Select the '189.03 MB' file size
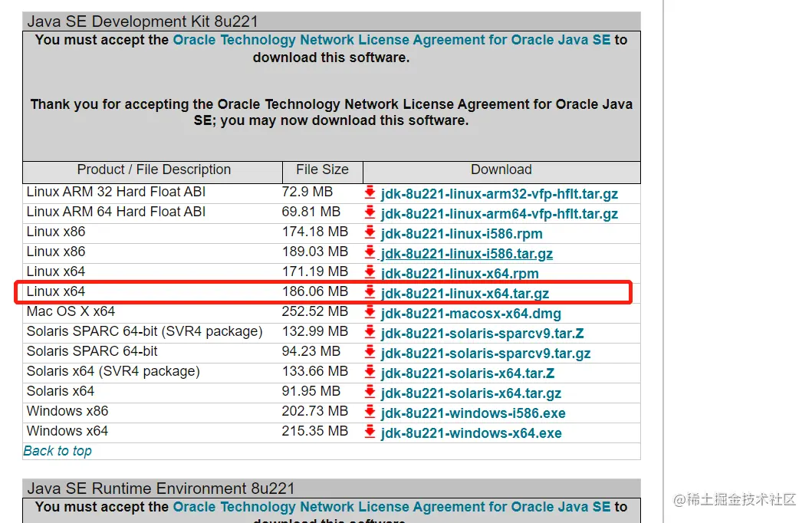 tap(315, 252)
